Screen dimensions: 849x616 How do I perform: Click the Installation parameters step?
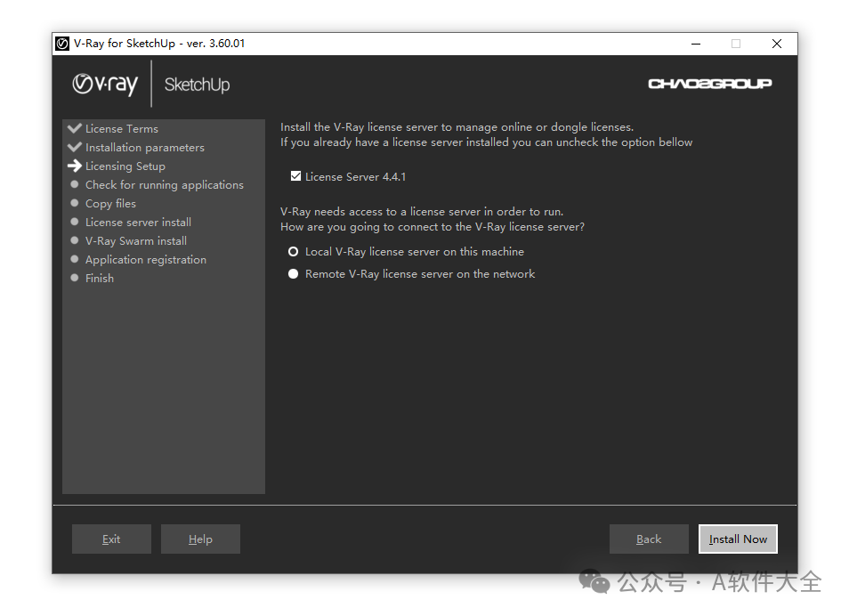click(144, 148)
